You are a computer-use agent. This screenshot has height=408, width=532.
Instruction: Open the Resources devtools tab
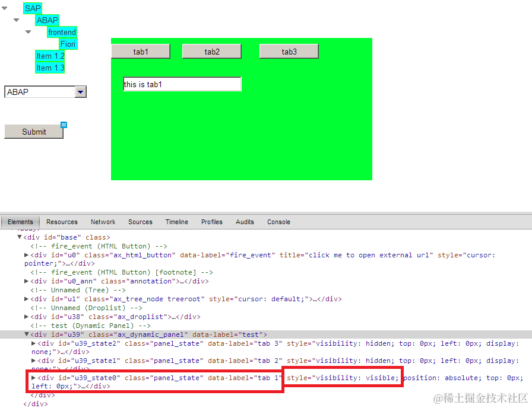coord(62,222)
